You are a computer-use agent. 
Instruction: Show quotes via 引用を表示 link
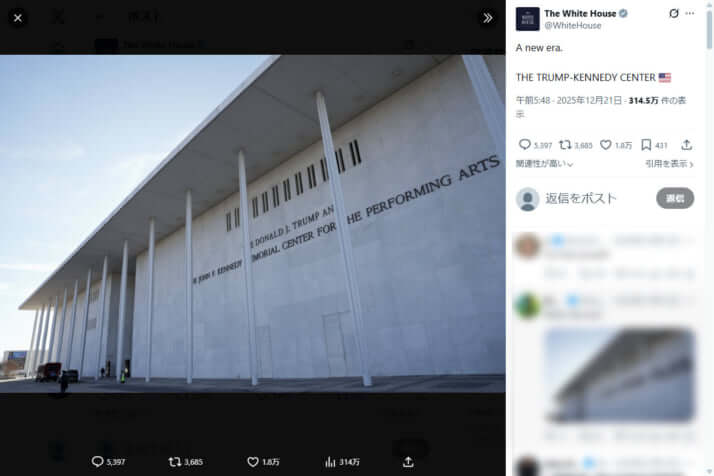coord(669,164)
